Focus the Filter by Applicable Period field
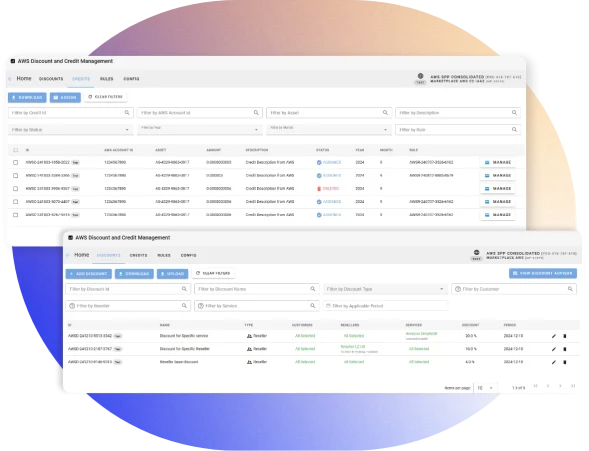This screenshot has height=451, width=589. (385, 306)
